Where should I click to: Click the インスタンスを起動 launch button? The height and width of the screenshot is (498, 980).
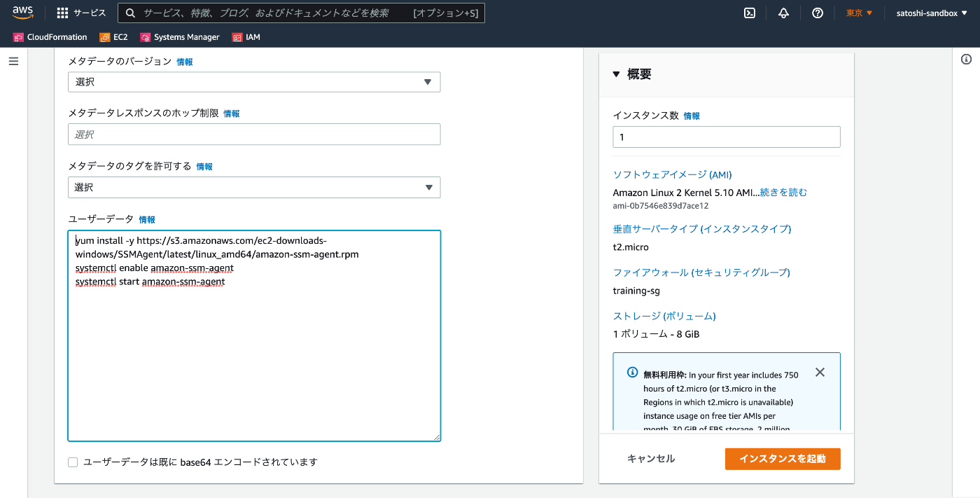tap(783, 459)
